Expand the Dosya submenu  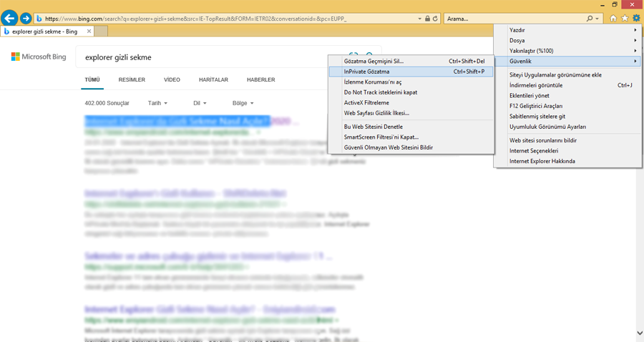pyautogui.click(x=568, y=40)
